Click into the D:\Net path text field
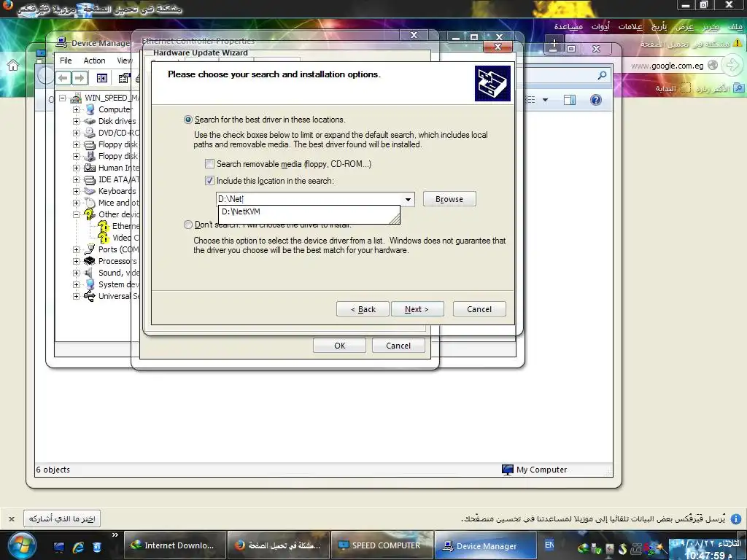 (309, 199)
